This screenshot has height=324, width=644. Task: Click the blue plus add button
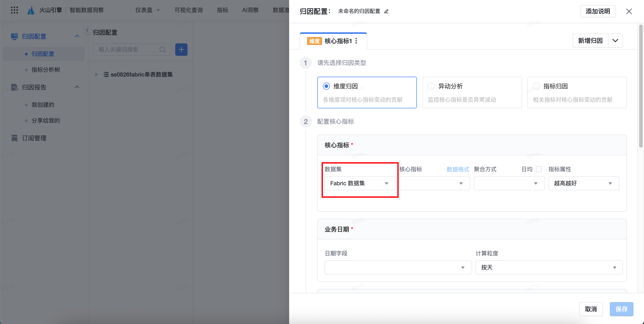[181, 50]
